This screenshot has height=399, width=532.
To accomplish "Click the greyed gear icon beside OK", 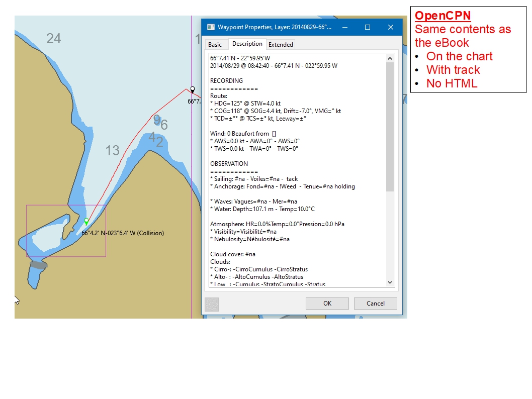I will point(212,304).
